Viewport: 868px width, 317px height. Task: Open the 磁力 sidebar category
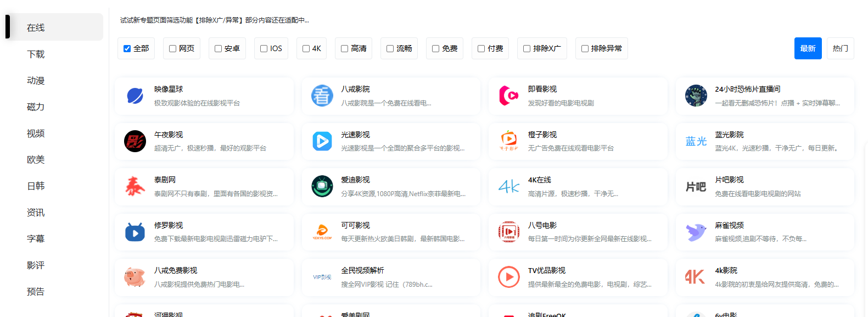point(36,107)
